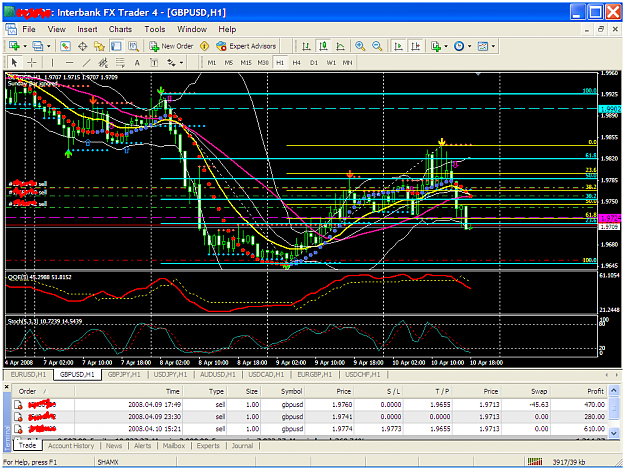Switch to the EURUSD,H1 chart tab
625x470 pixels.
tap(28, 374)
